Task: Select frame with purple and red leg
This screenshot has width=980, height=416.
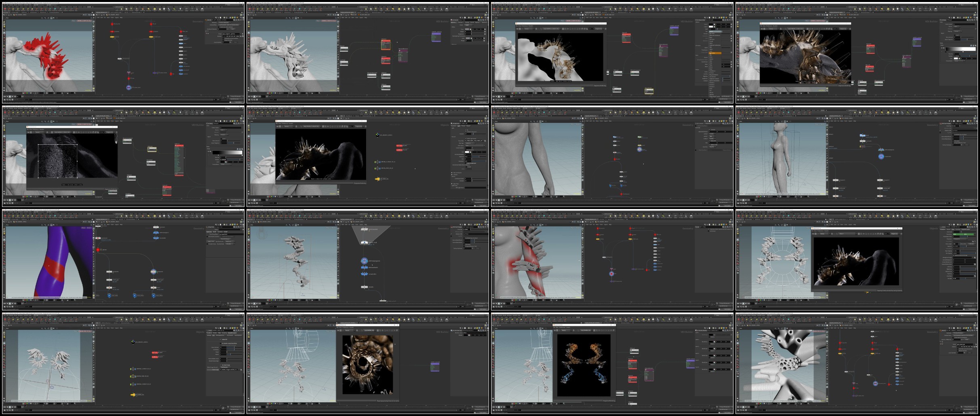Action: pyautogui.click(x=124, y=260)
